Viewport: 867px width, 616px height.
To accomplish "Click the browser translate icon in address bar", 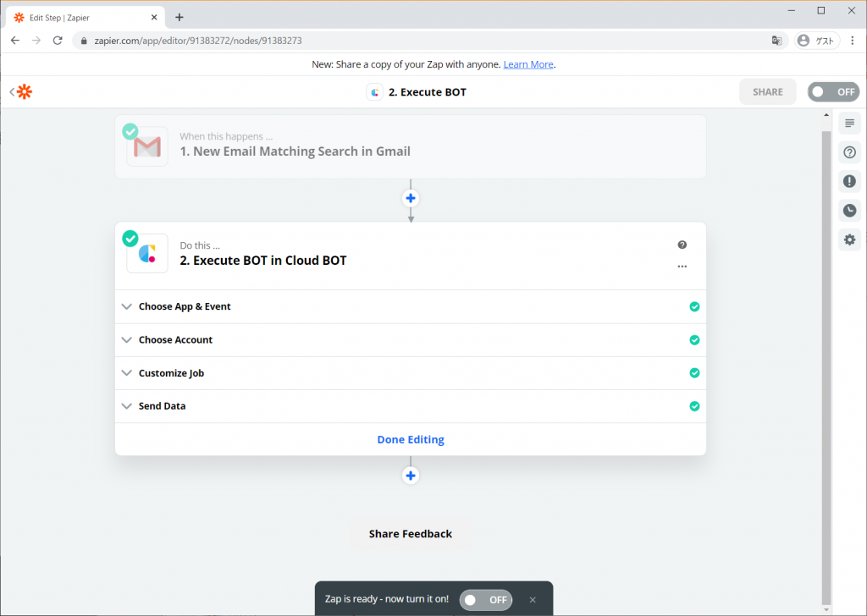I will (777, 41).
